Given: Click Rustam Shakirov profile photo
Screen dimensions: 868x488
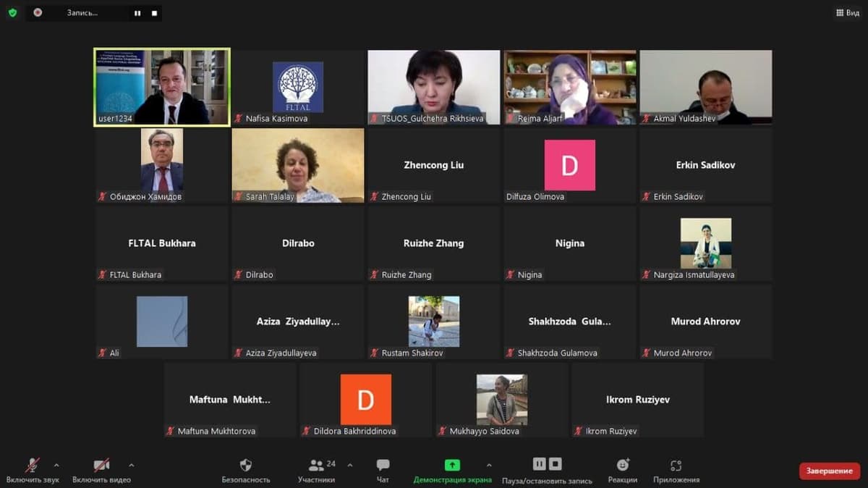Looking at the screenshot, I should click(434, 321).
